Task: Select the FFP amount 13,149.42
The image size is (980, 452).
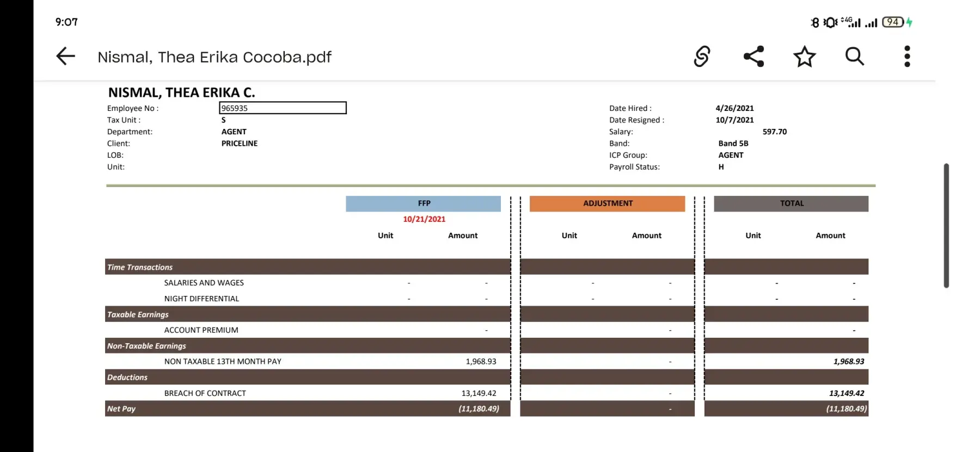Action: [x=479, y=393]
